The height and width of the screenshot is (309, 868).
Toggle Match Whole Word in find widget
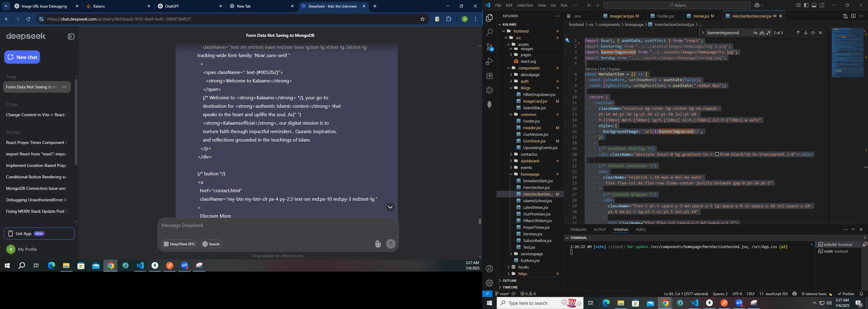point(762,33)
